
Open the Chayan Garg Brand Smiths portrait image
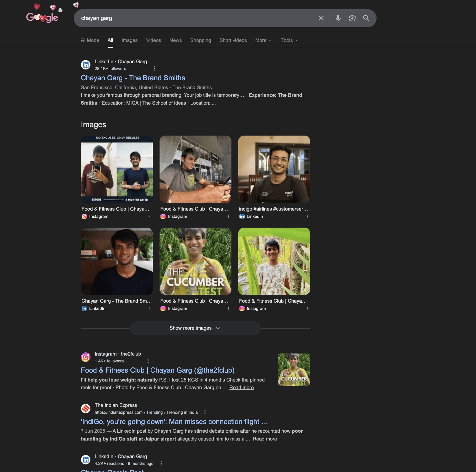[x=117, y=261]
